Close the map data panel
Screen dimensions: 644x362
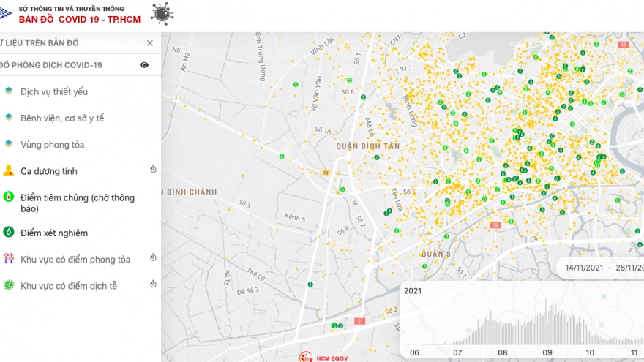150,43
